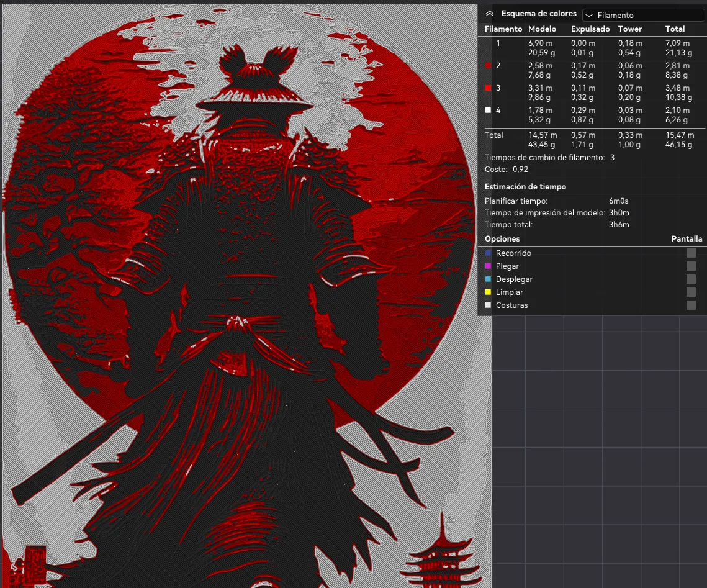Click the Modelo column header
The height and width of the screenshot is (588, 707).
point(542,29)
